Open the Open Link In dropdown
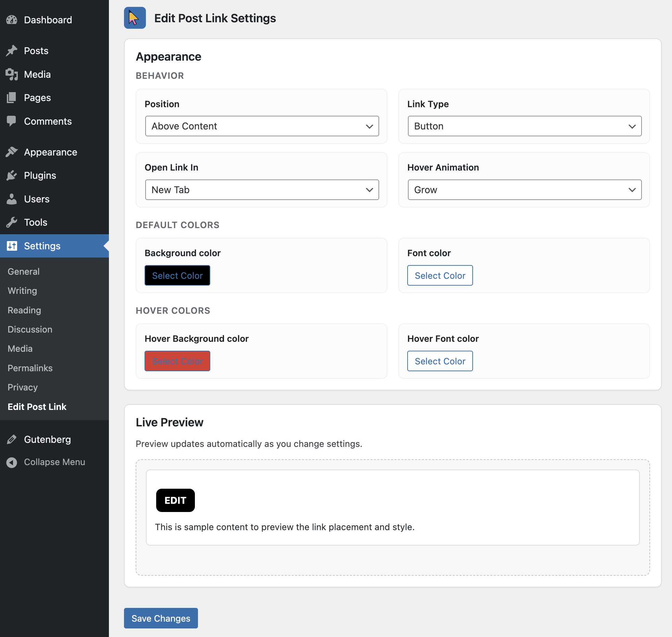The width and height of the screenshot is (672, 637). pos(262,190)
